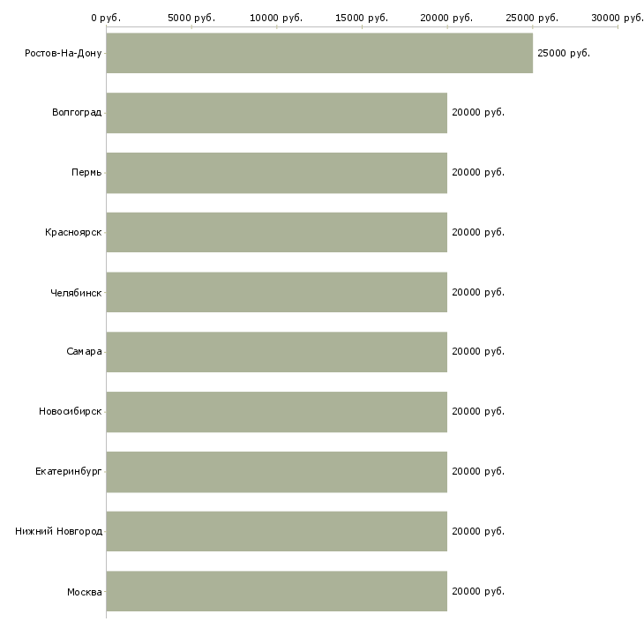
Task: Select the Екатеринбург category label
Action: point(68,471)
